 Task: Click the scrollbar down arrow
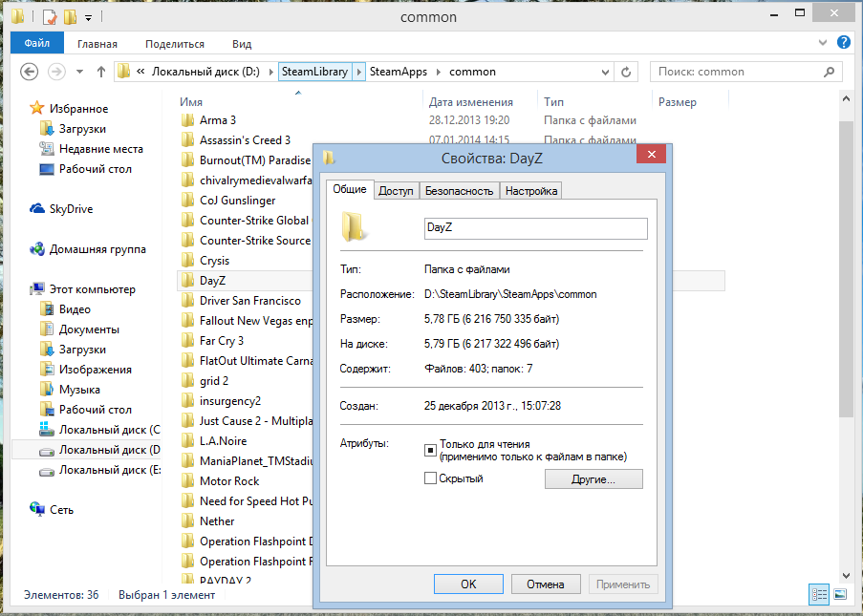click(x=846, y=576)
